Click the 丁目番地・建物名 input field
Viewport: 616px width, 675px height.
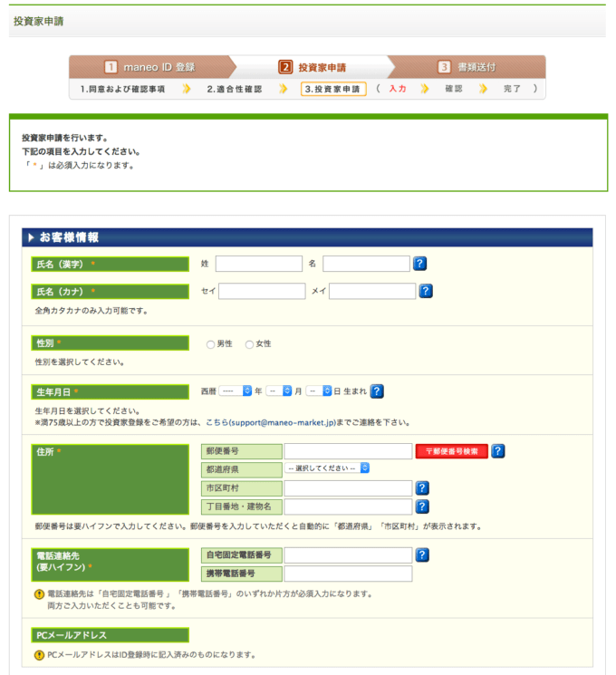(x=348, y=506)
